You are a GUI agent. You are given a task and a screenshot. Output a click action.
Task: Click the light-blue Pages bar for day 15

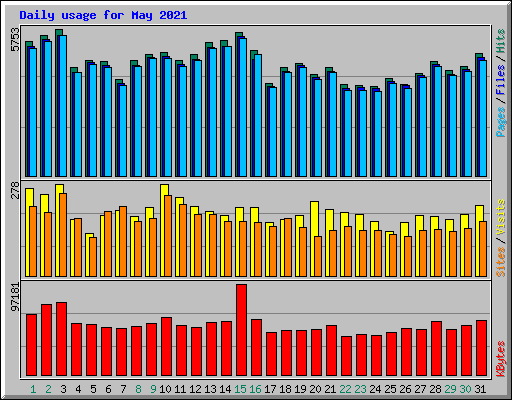243,107
